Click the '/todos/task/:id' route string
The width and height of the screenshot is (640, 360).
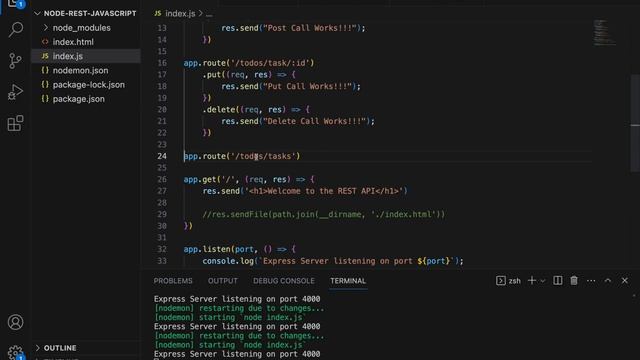click(x=271, y=63)
